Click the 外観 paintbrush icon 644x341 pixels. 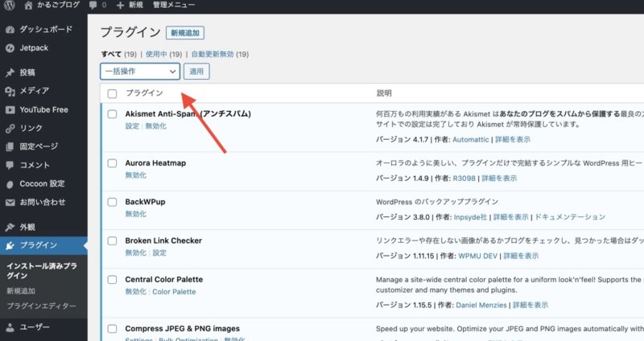[x=10, y=227]
